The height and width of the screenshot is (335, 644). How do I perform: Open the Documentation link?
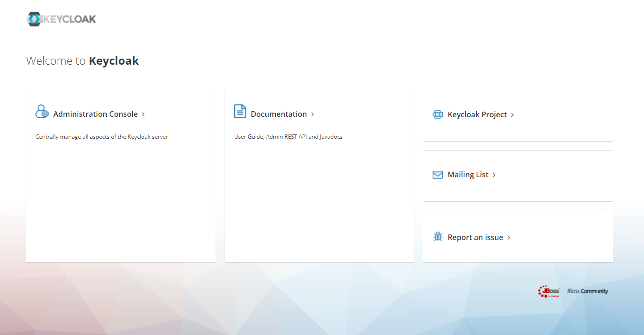pos(278,114)
